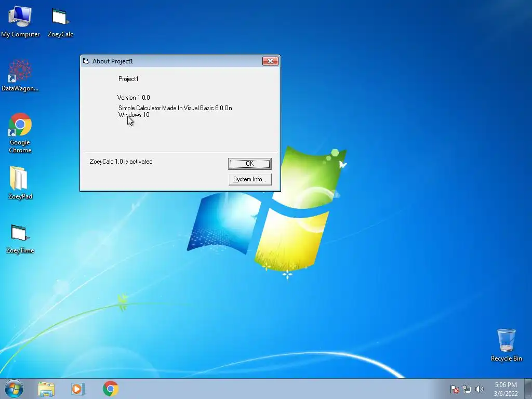Open System Info from About dialog

click(250, 179)
